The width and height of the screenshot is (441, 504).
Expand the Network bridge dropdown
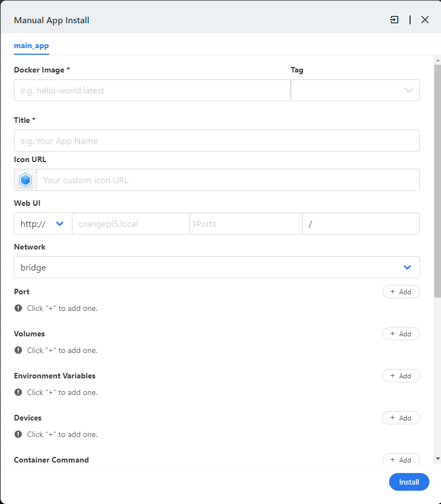tap(217, 267)
